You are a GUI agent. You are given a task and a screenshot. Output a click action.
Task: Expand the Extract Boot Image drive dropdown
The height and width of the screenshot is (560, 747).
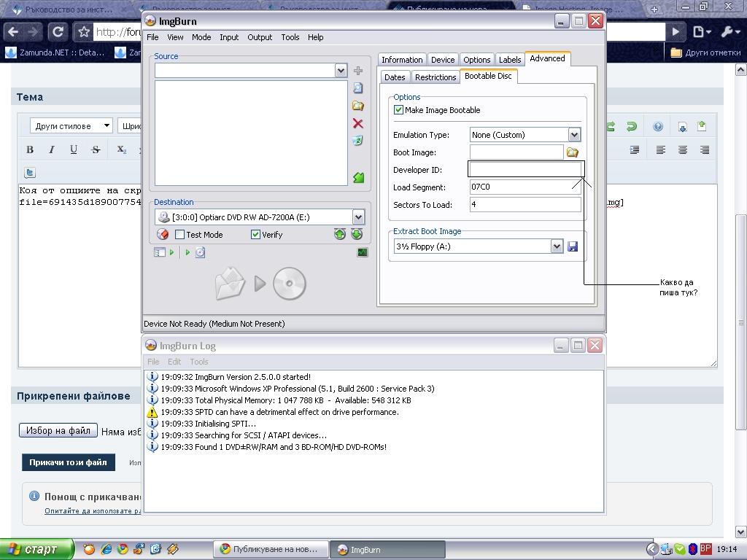(x=557, y=246)
